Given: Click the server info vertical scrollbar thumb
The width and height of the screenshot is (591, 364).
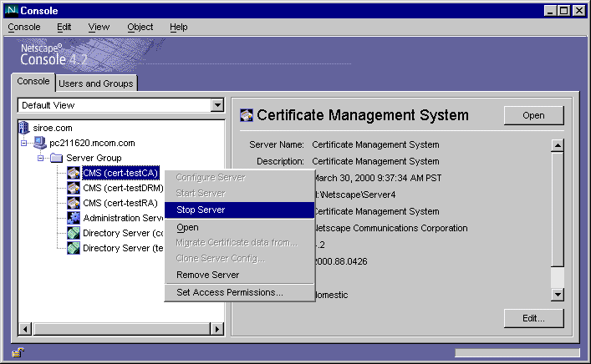Looking at the screenshot, I should pos(558,210).
